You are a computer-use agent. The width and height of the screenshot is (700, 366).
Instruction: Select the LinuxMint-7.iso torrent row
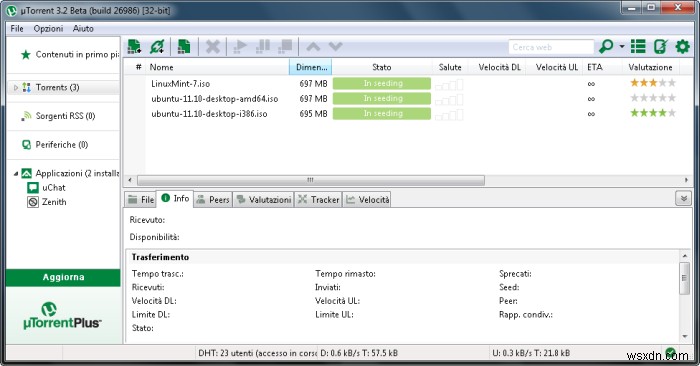point(408,83)
